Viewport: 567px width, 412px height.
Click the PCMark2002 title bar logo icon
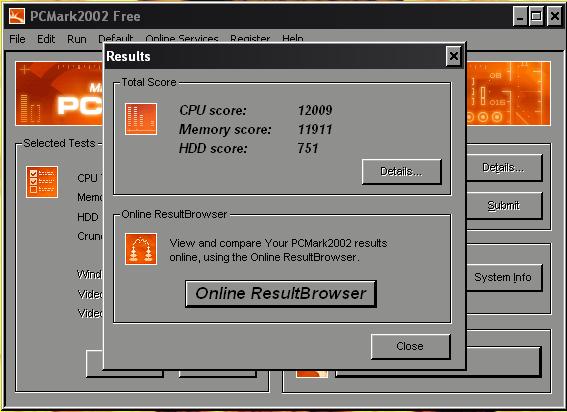pyautogui.click(x=17, y=16)
